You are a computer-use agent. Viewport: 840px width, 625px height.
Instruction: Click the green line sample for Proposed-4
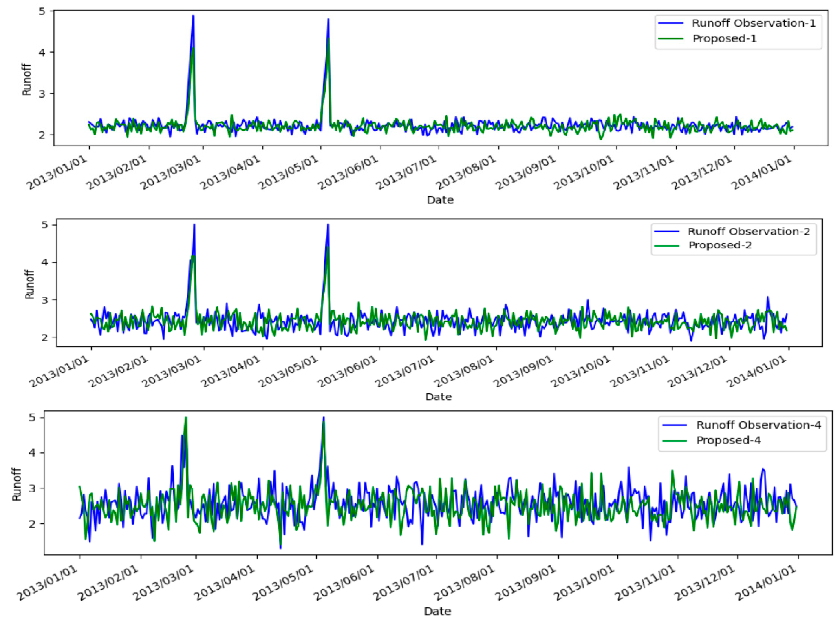[x=675, y=441]
